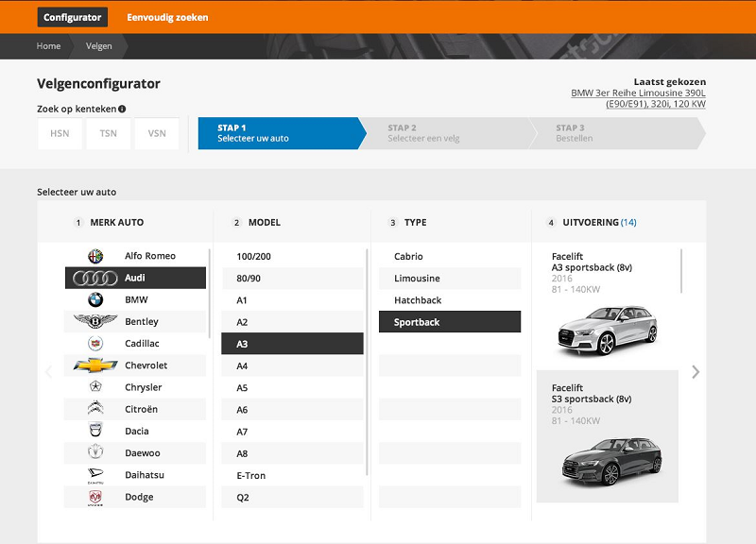Select STAP 3 Bestellen step
The width and height of the screenshot is (756, 544).
pyautogui.click(x=617, y=133)
